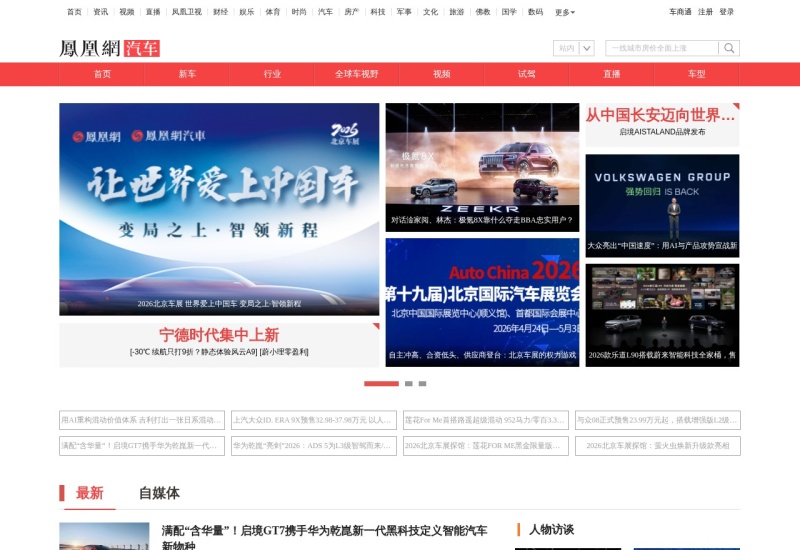Open the 视频 tab in red bar
Screen dimensions: 800x550
tap(441, 74)
